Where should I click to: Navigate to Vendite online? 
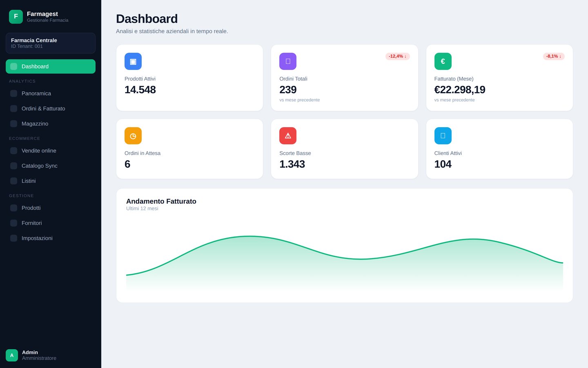(x=51, y=150)
